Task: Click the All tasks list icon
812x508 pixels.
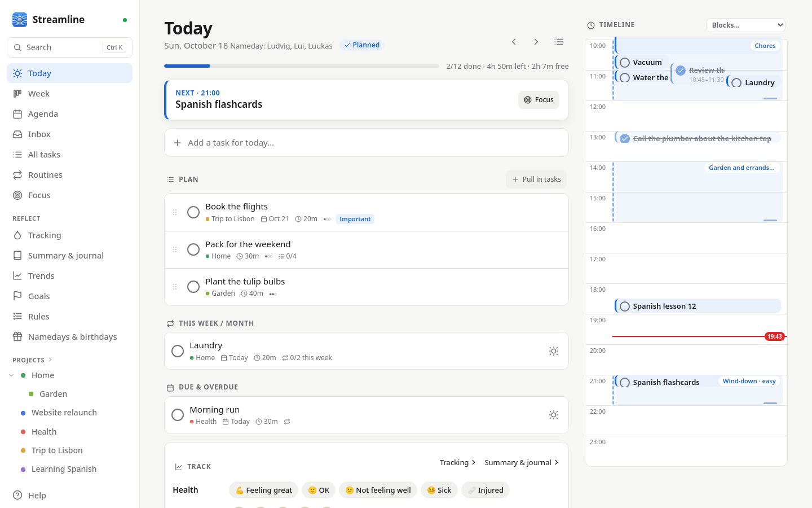Action: click(x=17, y=155)
